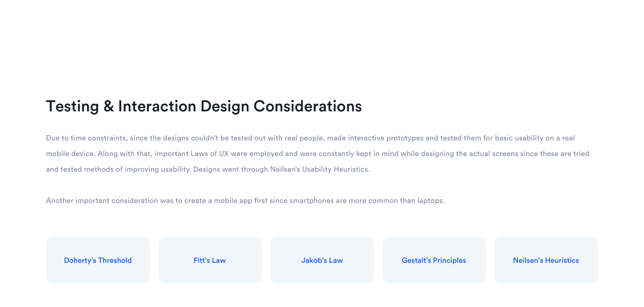This screenshot has width=644, height=307.
Task: Click the words "Laws of UX"
Action: pos(210,154)
